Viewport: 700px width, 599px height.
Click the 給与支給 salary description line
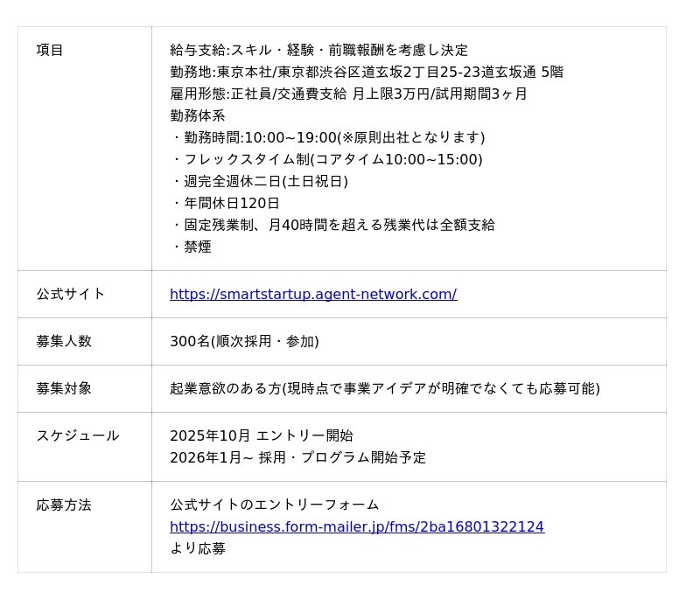point(318,51)
